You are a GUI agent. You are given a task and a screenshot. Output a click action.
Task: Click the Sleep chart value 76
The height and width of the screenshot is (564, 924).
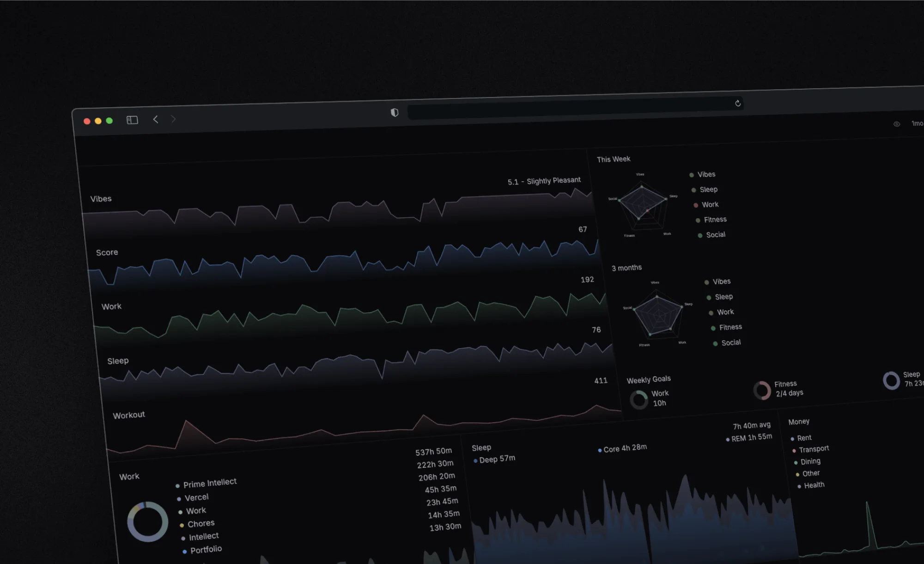[x=596, y=330]
